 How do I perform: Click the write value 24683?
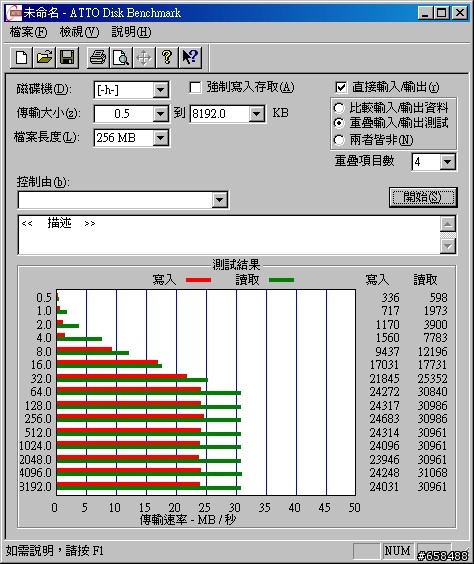384,419
